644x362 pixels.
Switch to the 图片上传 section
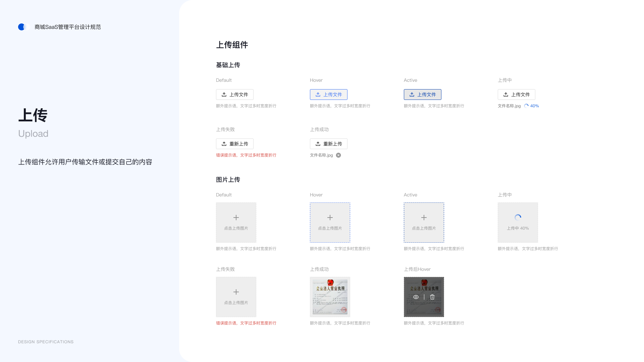(228, 180)
